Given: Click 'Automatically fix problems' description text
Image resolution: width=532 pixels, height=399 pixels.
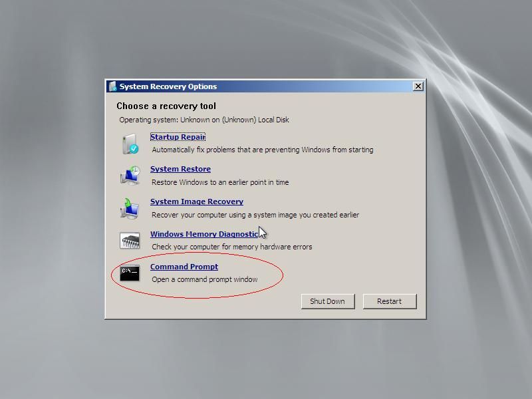Looking at the screenshot, I should pyautogui.click(x=263, y=150).
